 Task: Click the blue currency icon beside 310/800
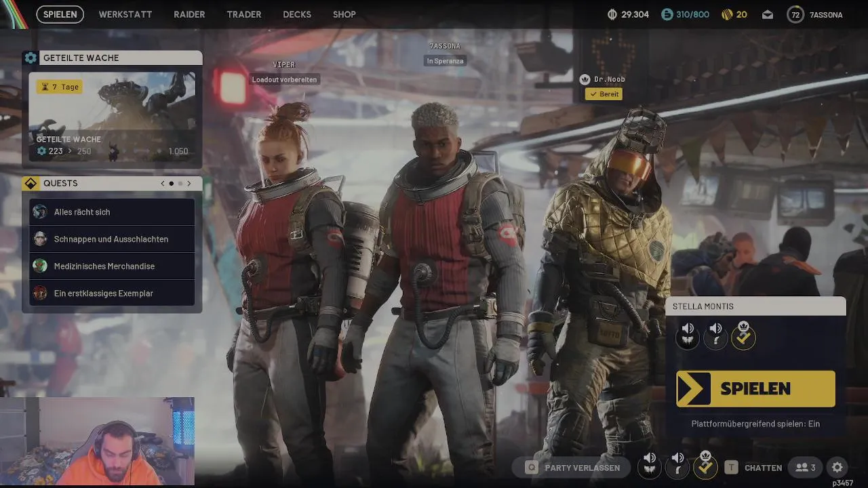(x=667, y=14)
